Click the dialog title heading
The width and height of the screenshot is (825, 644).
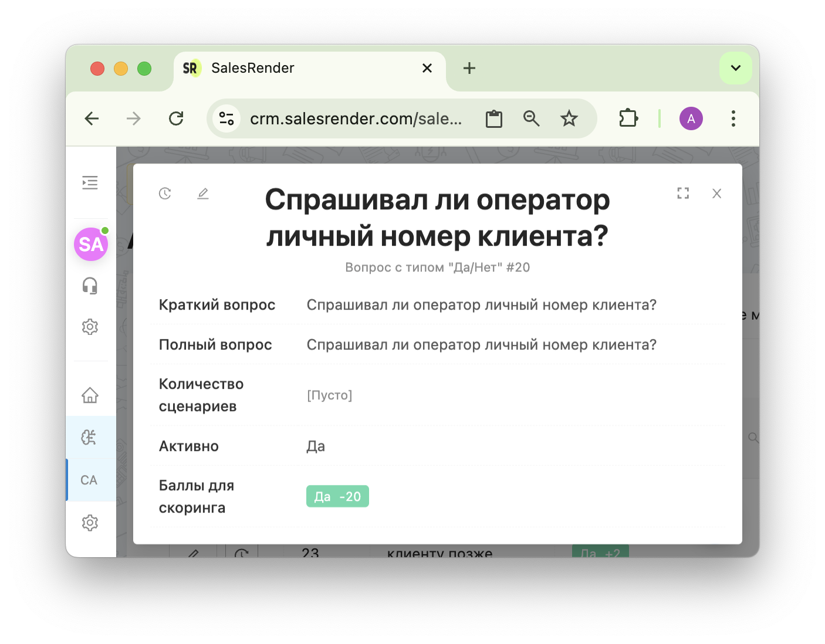438,218
